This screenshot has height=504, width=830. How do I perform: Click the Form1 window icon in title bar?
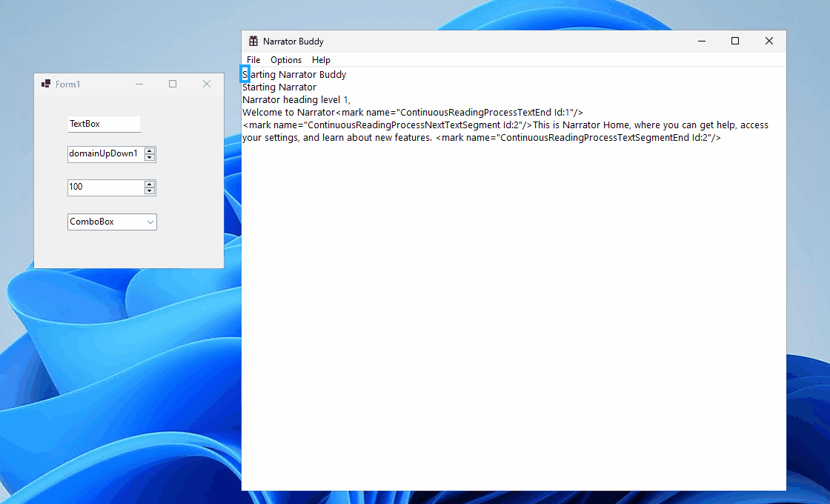(46, 84)
